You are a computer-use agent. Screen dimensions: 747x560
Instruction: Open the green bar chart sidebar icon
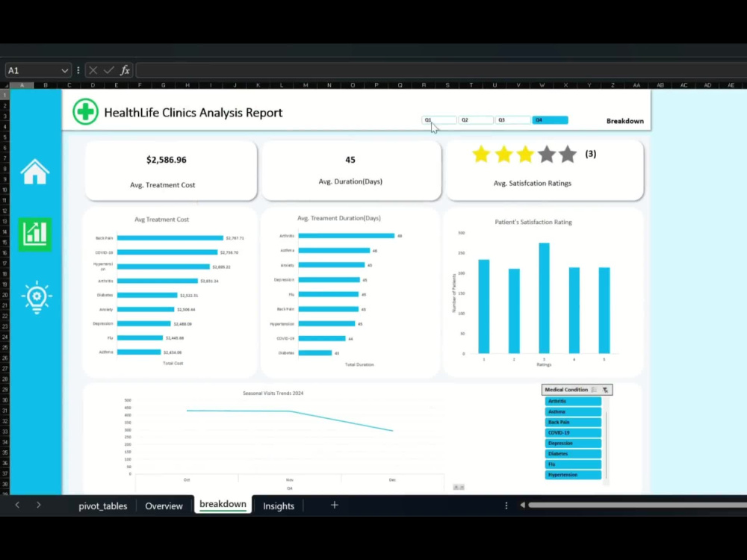tap(35, 234)
